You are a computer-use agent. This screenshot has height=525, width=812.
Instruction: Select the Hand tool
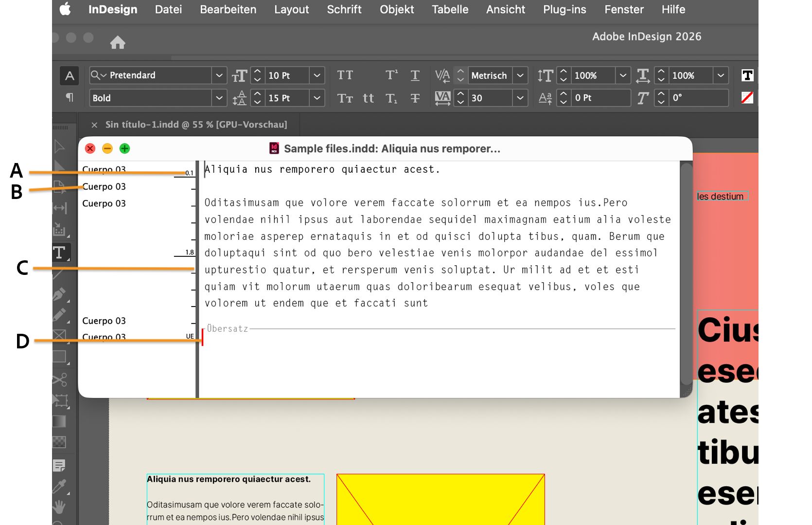pos(59,507)
